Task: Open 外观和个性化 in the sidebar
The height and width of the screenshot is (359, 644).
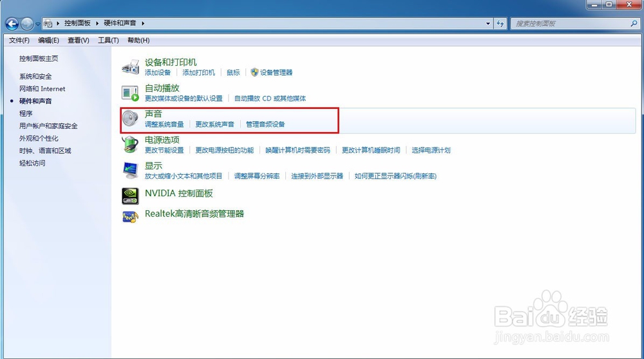Action: (x=39, y=138)
